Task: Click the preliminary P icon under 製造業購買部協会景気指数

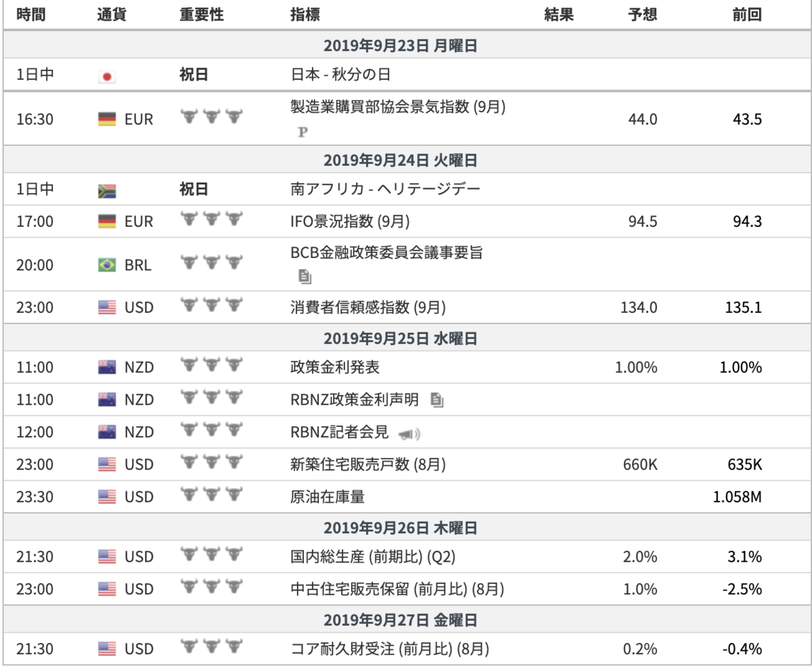Action: (x=302, y=132)
